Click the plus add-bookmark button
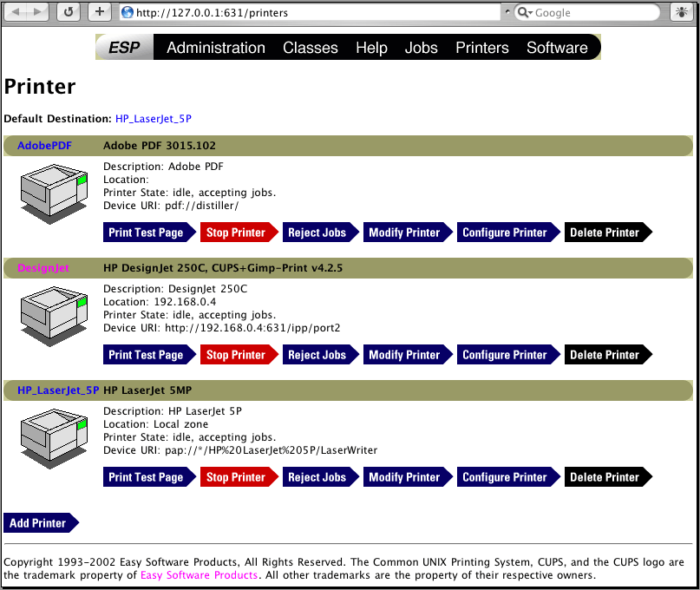 coord(100,12)
